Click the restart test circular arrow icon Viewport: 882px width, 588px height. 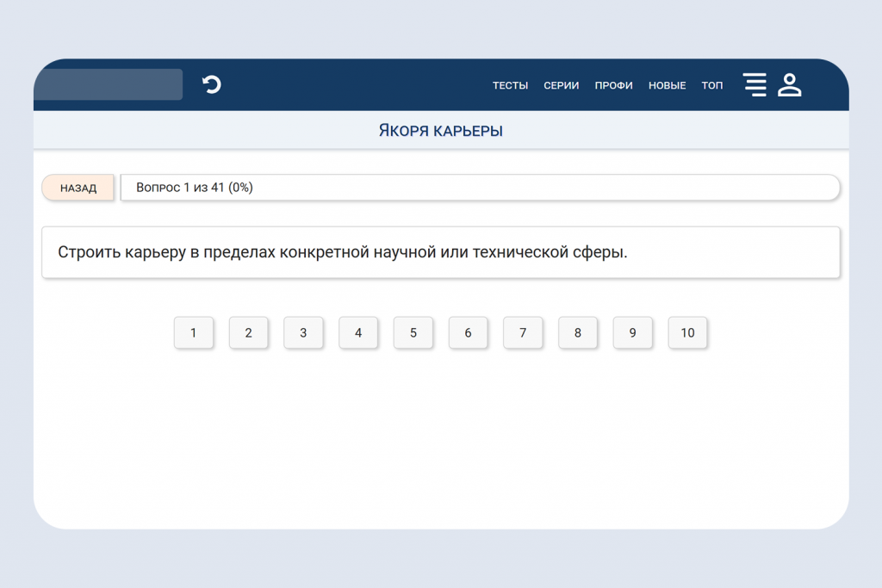pos(212,85)
